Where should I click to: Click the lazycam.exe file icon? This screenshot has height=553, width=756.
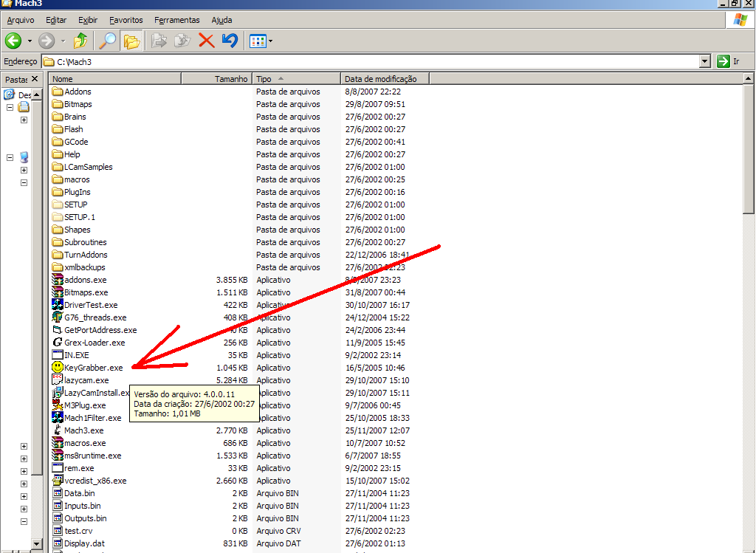58,380
